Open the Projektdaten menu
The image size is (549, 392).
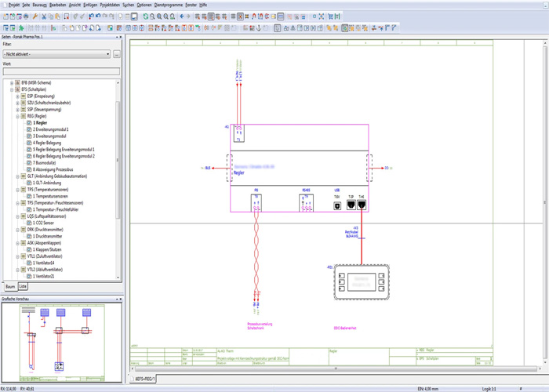tap(111, 5)
